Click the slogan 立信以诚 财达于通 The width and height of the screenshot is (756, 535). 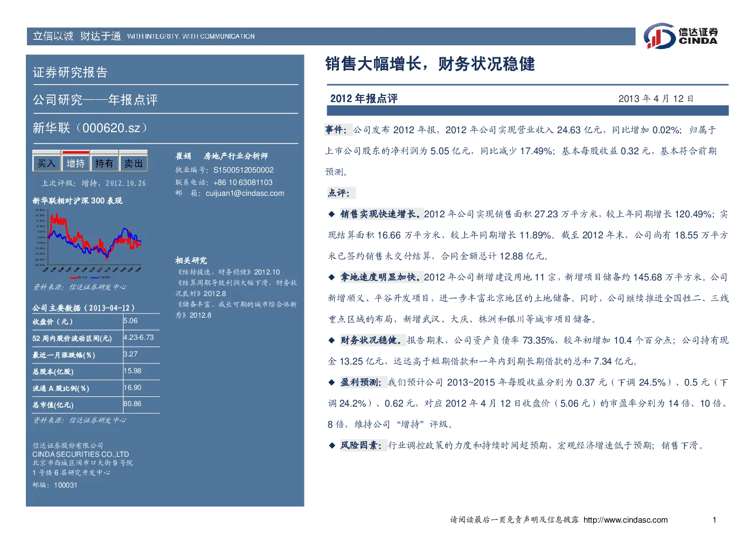tap(77, 36)
